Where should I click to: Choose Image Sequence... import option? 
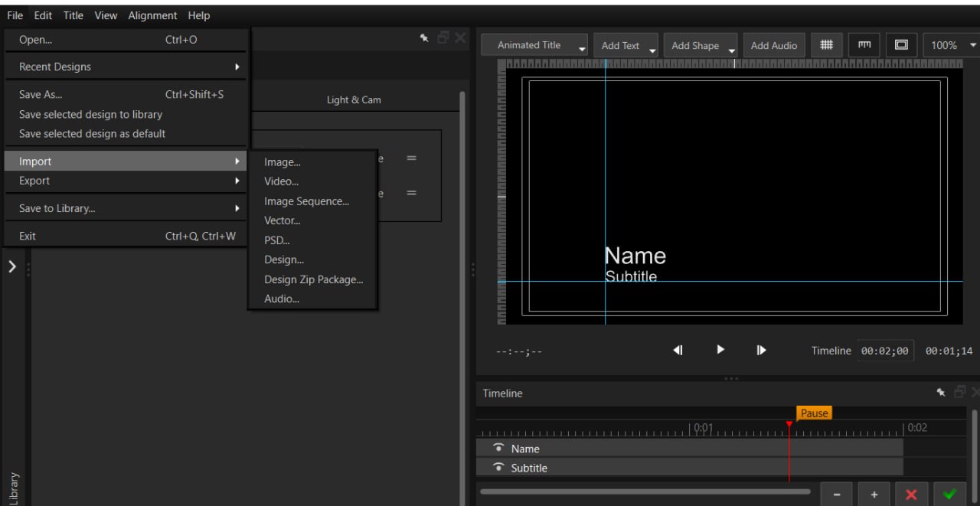coord(312,201)
